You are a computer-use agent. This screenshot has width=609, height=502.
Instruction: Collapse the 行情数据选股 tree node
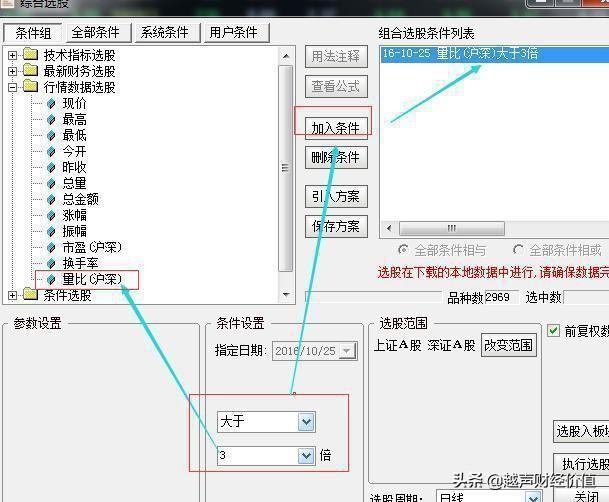pyautogui.click(x=12, y=87)
